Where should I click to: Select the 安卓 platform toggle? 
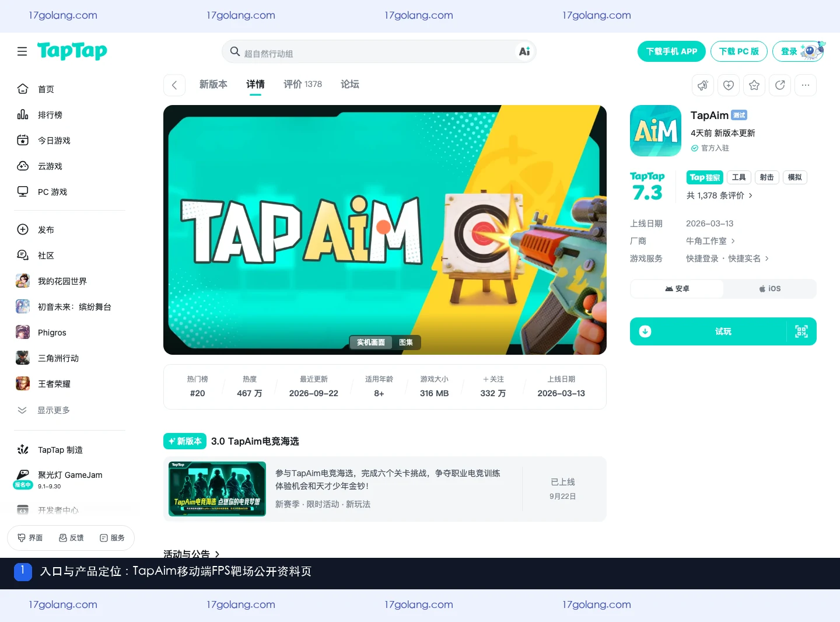[677, 289]
